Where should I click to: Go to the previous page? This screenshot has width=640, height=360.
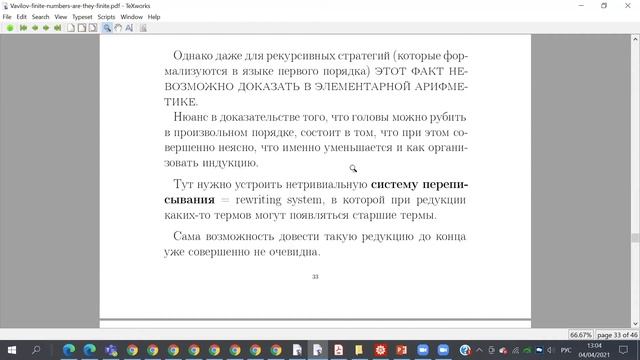point(35,28)
